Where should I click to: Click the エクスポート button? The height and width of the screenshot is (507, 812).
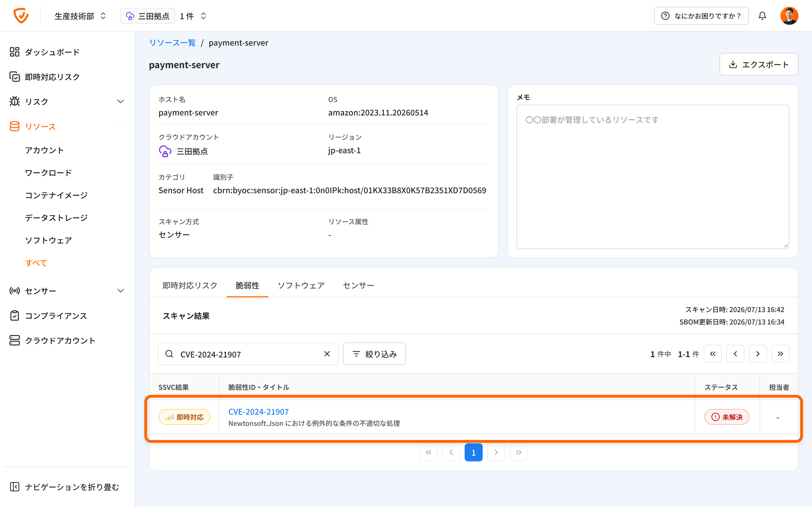(x=758, y=64)
